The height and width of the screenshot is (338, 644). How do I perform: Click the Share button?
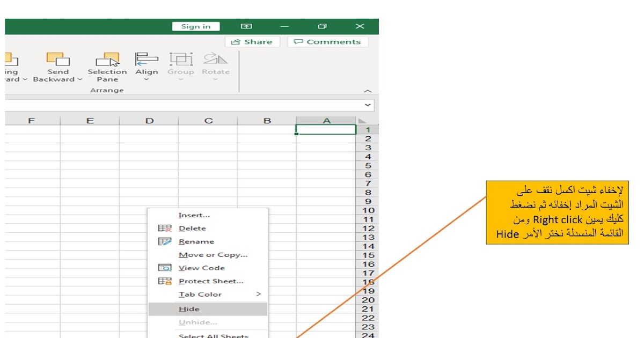(x=252, y=41)
